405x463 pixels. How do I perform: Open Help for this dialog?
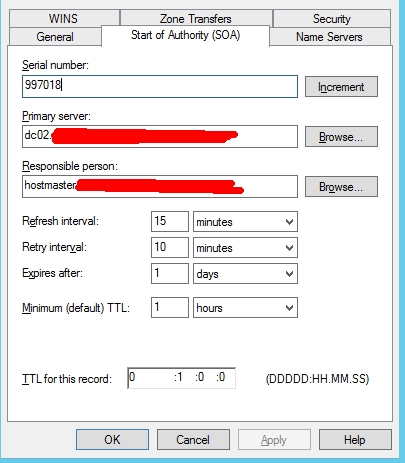(x=355, y=440)
